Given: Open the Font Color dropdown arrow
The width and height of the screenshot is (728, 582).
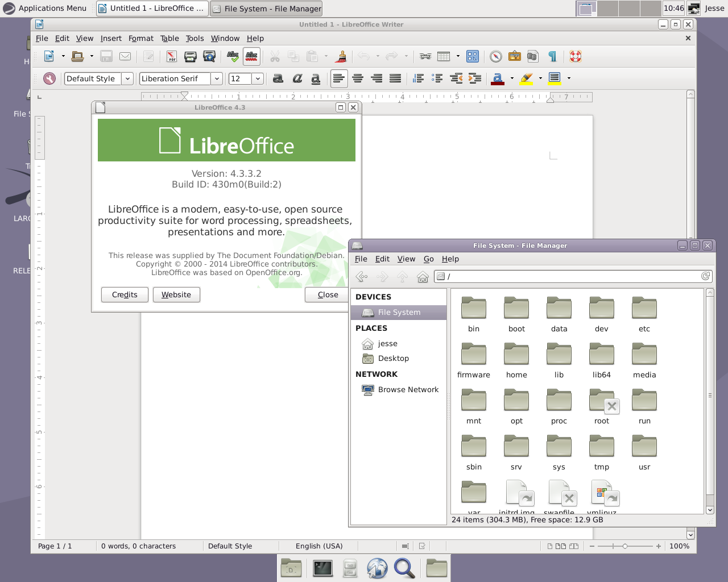Looking at the screenshot, I should click(x=512, y=78).
